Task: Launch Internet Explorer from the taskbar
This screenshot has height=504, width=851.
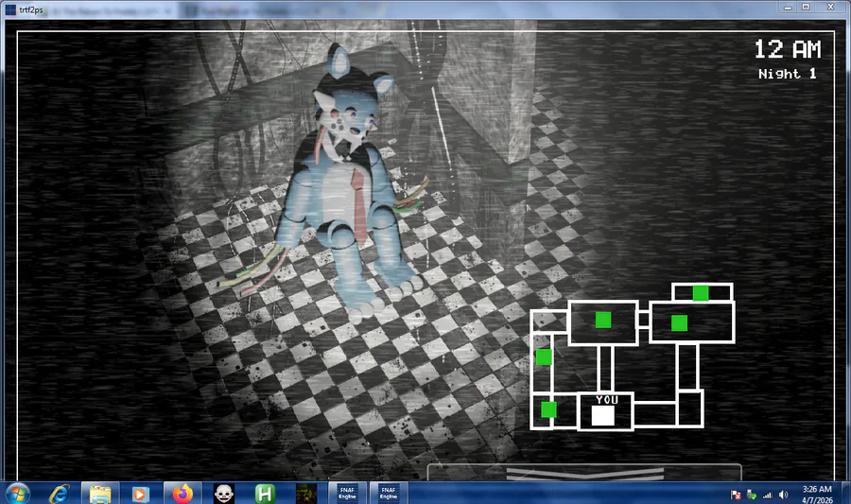Action: point(59,494)
